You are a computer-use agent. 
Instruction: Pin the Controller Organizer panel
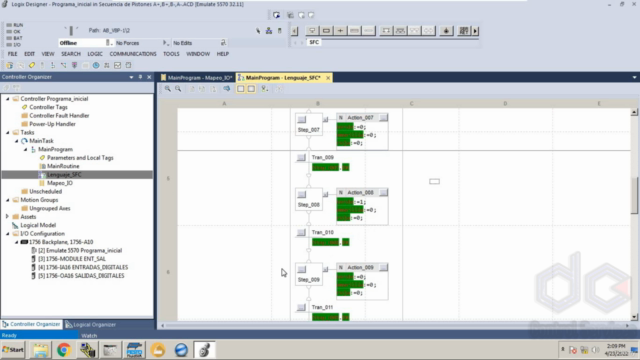(x=140, y=77)
